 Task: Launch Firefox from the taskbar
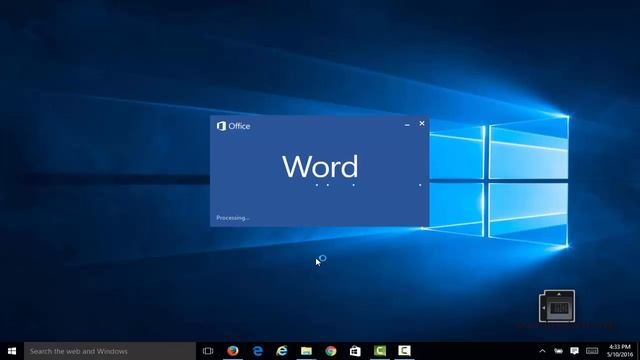(x=233, y=351)
